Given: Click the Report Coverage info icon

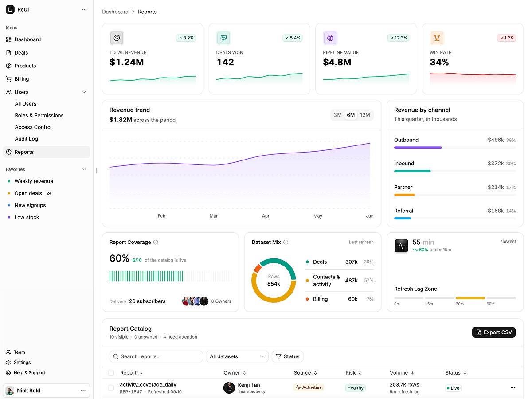Looking at the screenshot, I should coord(156,242).
